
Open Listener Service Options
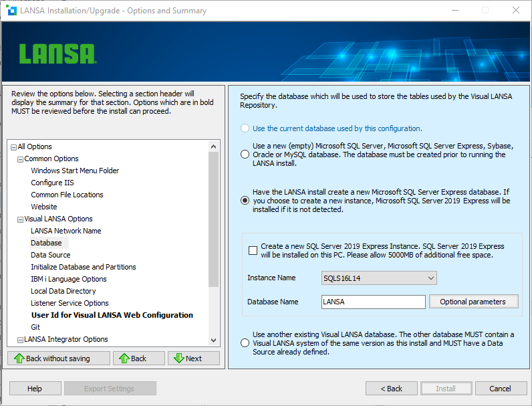[70, 303]
